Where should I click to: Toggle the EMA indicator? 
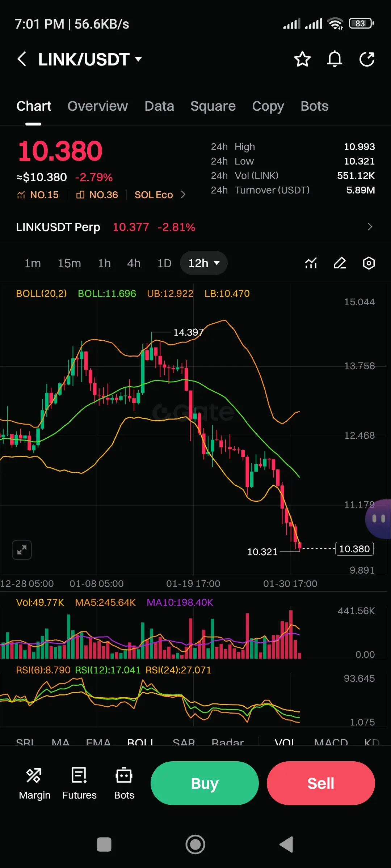tap(98, 742)
